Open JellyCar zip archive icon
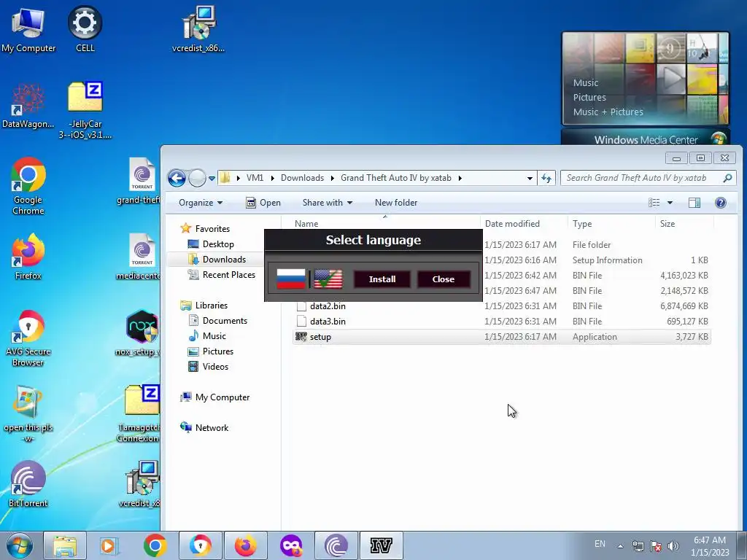 (x=85, y=110)
